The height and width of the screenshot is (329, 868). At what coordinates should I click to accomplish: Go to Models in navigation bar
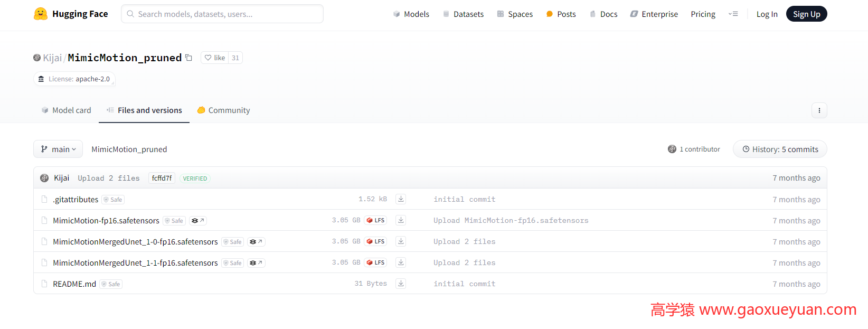tap(411, 14)
